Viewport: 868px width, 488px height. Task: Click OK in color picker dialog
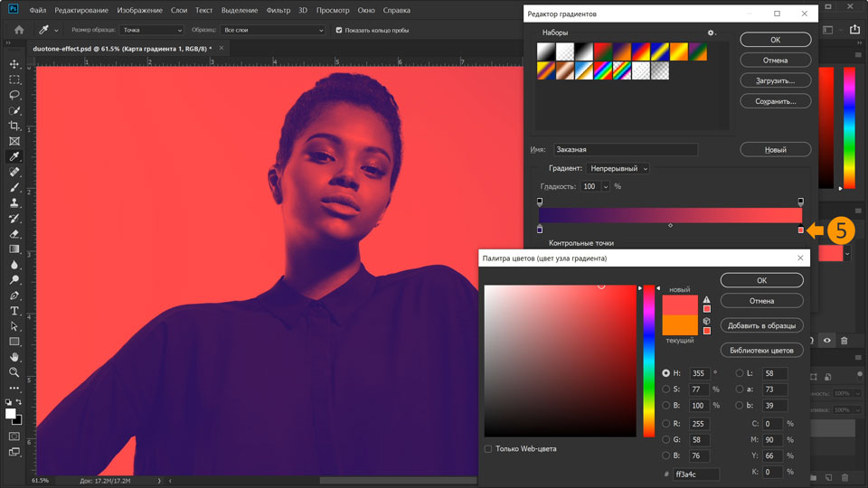pyautogui.click(x=761, y=280)
